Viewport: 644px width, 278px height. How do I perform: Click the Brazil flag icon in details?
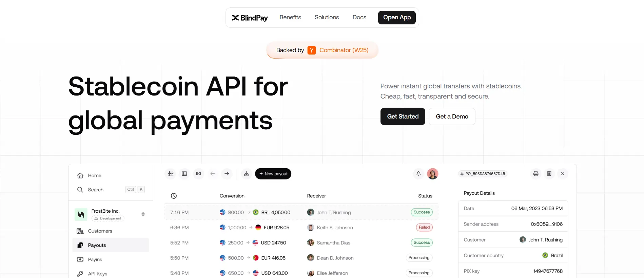(545, 255)
